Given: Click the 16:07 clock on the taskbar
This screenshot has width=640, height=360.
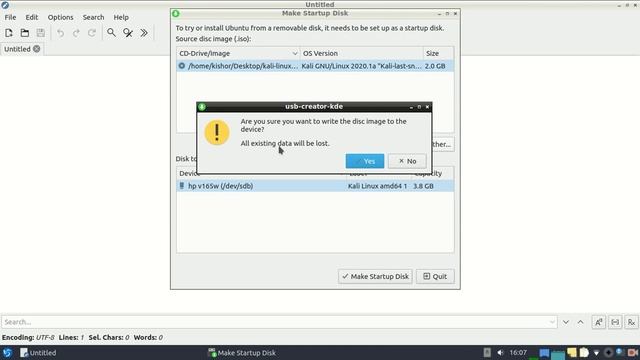Looking at the screenshot, I should point(518,353).
